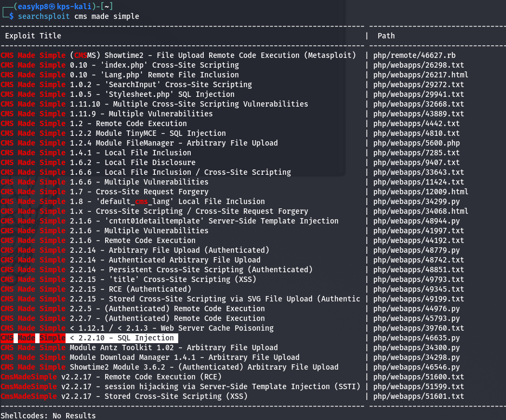The width and height of the screenshot is (506, 420).
Task: Click path php/webapps/7285.txt
Action: click(416, 153)
